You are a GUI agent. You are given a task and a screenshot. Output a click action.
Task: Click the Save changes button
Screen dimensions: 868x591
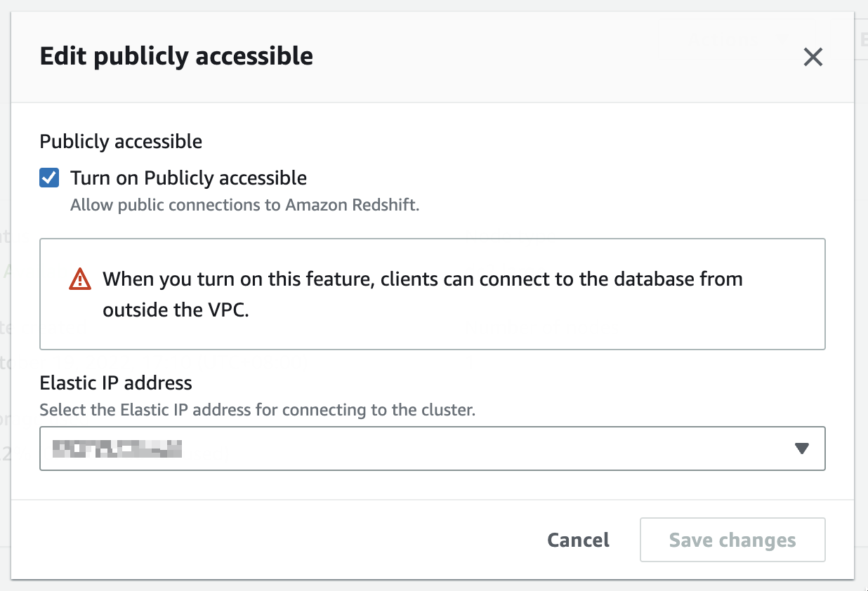732,540
